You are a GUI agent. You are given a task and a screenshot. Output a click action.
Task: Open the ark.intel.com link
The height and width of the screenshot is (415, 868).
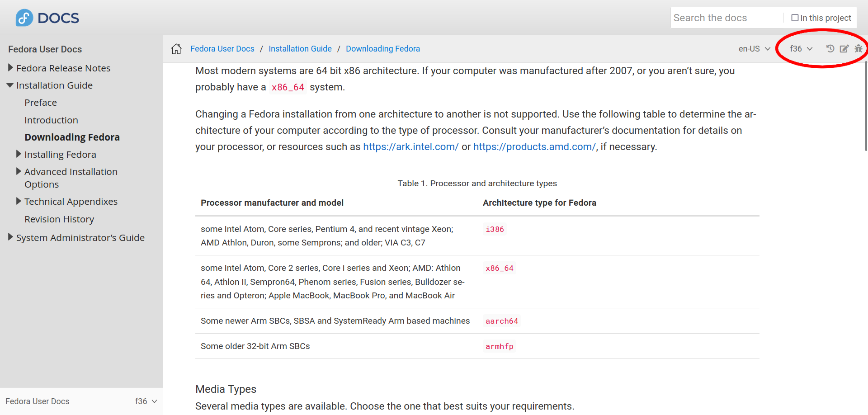(x=411, y=147)
